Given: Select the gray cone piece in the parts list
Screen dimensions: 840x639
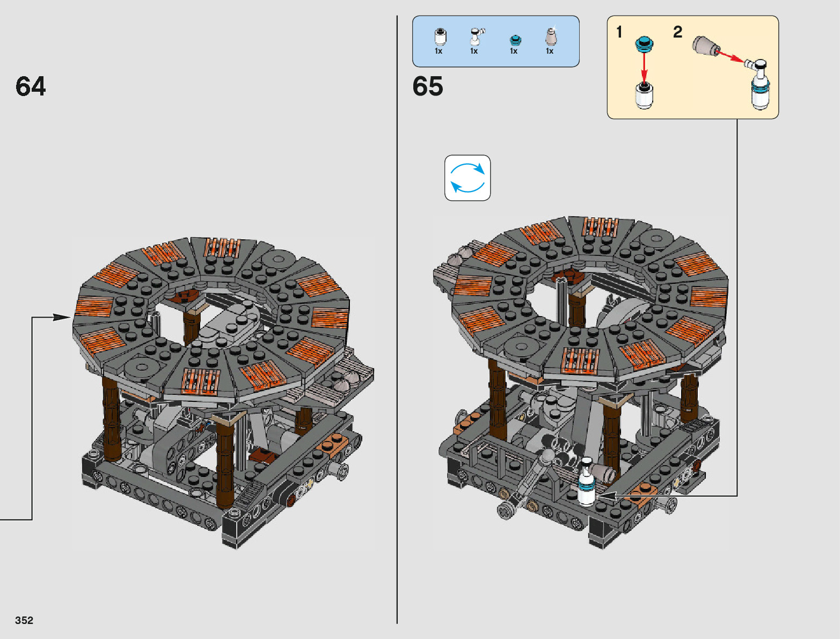Looking at the screenshot, I should click(551, 36).
